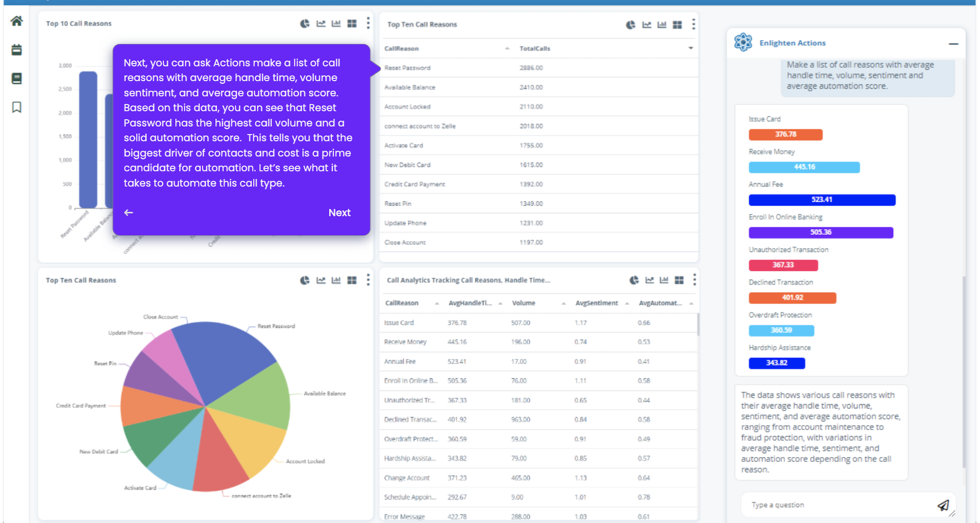980x523 pixels.
Task: Select Annual Fee bar 523.41
Action: tap(822, 200)
